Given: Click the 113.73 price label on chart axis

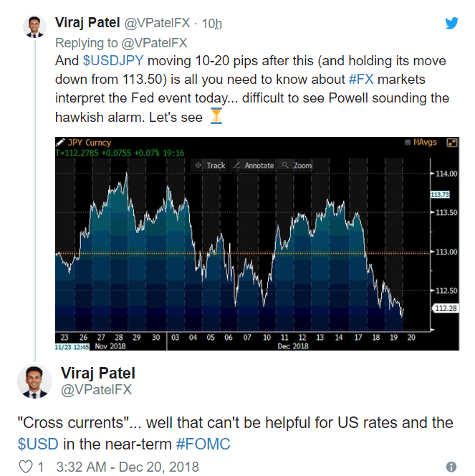Looking at the screenshot, I should point(439,195).
